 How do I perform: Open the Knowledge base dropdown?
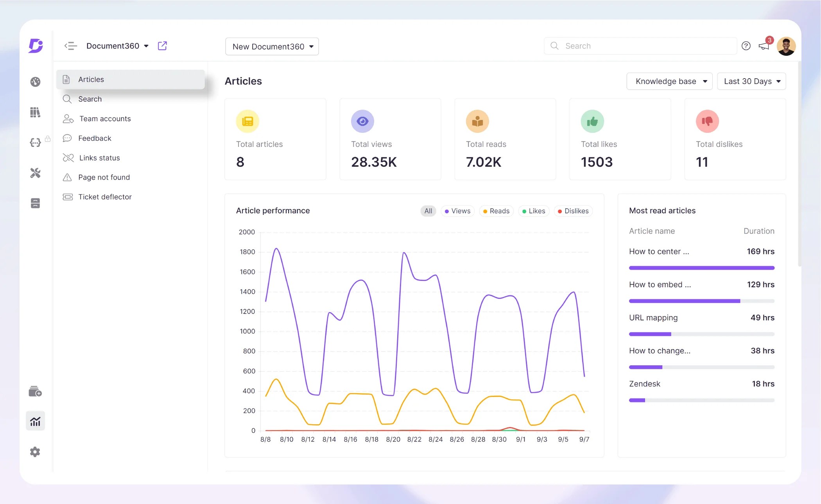[669, 81]
